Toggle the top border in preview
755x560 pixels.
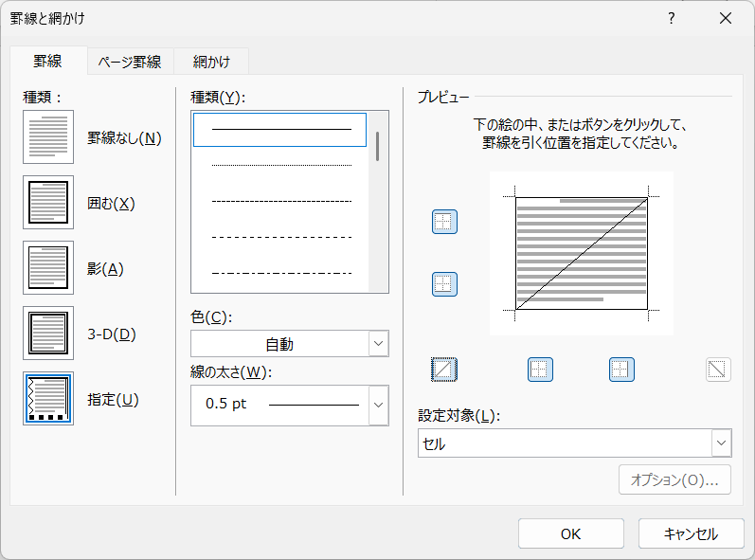(444, 222)
